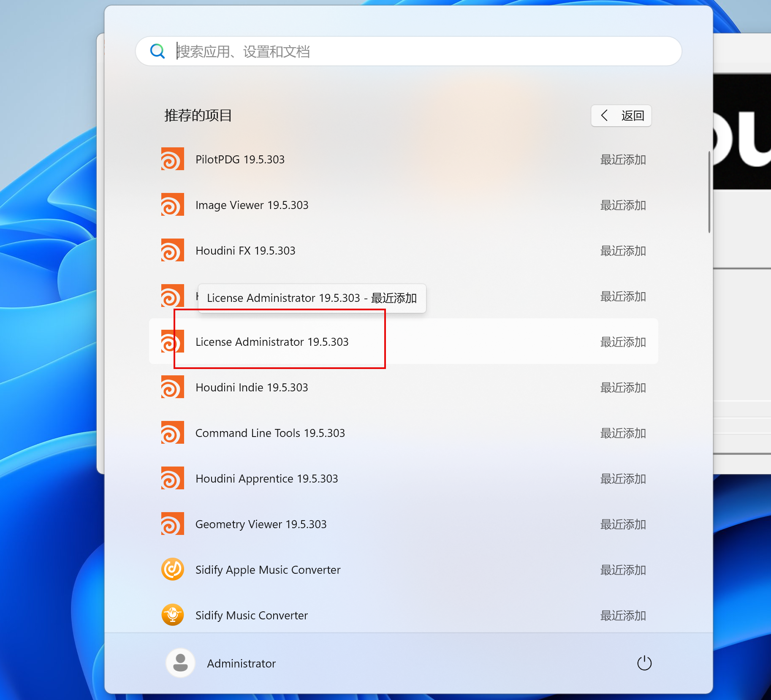The width and height of the screenshot is (771, 700).
Task: Open Houdini Indie 19.5.303 icon
Action: tap(172, 387)
